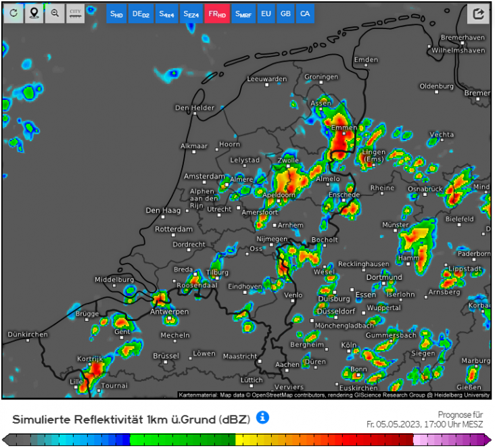Choose the S EZ4 model button

pyautogui.click(x=191, y=14)
